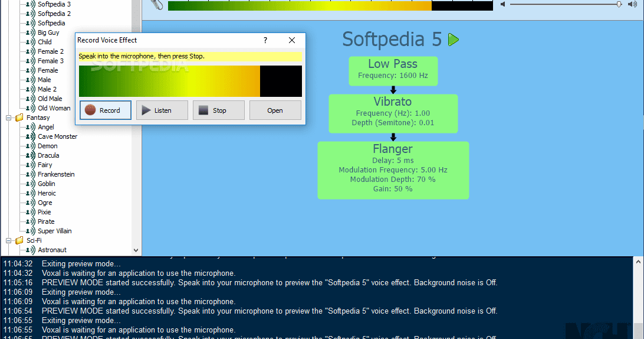
Task: Click the Astronaut voice icon
Action: [31, 250]
